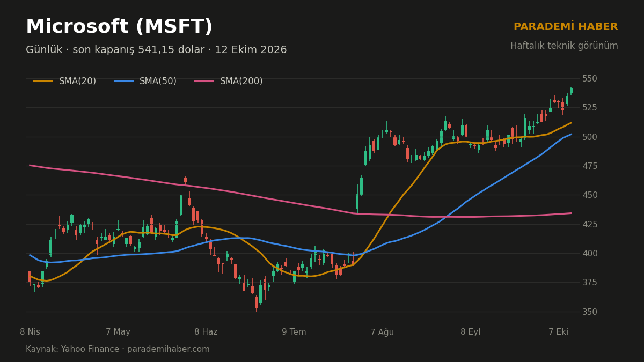
Task: Click the 550 price axis label
Action: pos(590,79)
